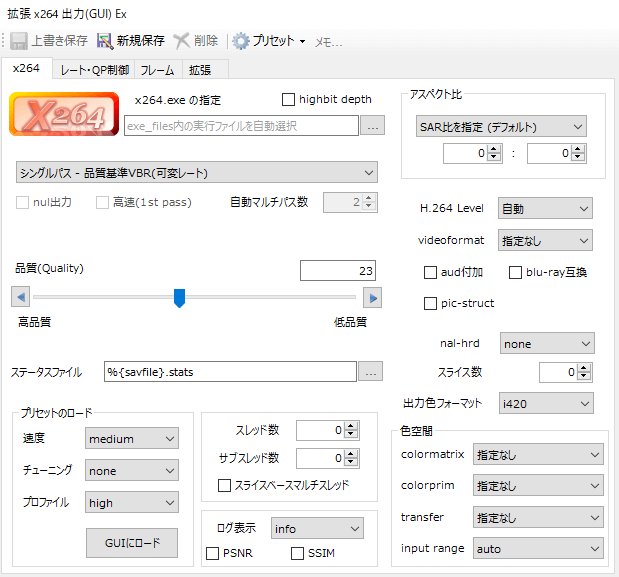Screen dimensions: 619x577
Task: Open the encoding mode シングルパス dropdown
Action: tap(197, 172)
